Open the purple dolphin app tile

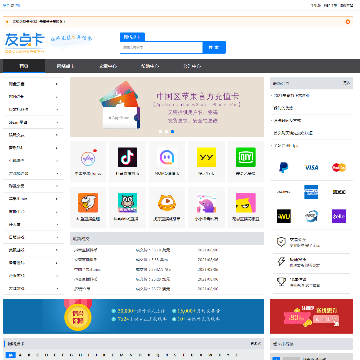tap(206, 207)
